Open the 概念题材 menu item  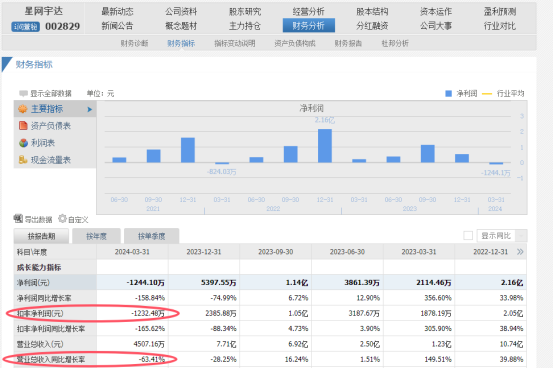pos(181,26)
